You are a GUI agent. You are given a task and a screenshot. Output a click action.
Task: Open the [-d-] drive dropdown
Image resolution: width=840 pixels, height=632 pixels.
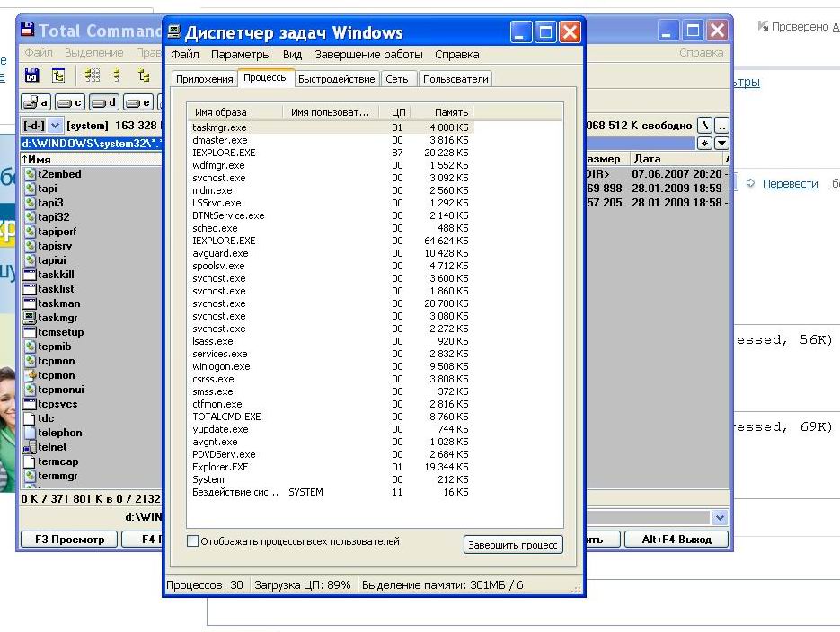click(55, 126)
